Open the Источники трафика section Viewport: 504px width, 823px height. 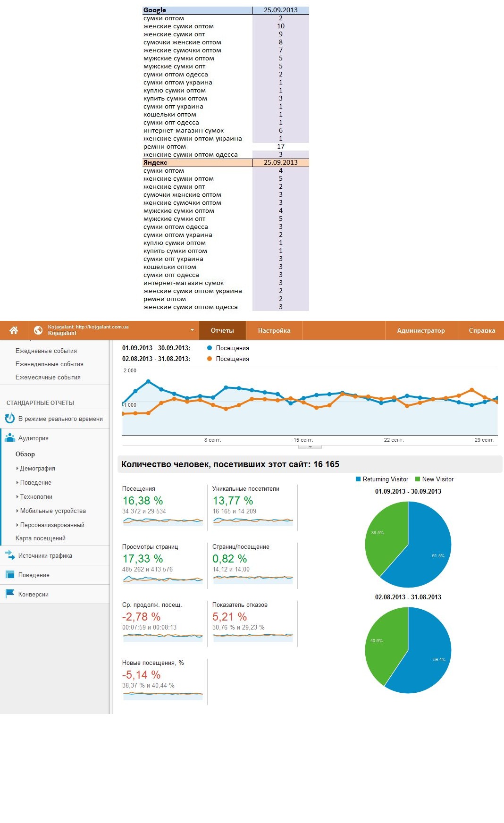[45, 555]
